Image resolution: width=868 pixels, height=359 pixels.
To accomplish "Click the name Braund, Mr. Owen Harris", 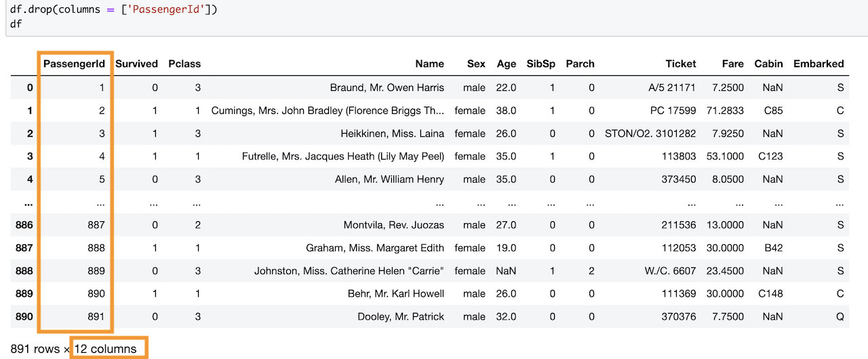I will point(387,88).
